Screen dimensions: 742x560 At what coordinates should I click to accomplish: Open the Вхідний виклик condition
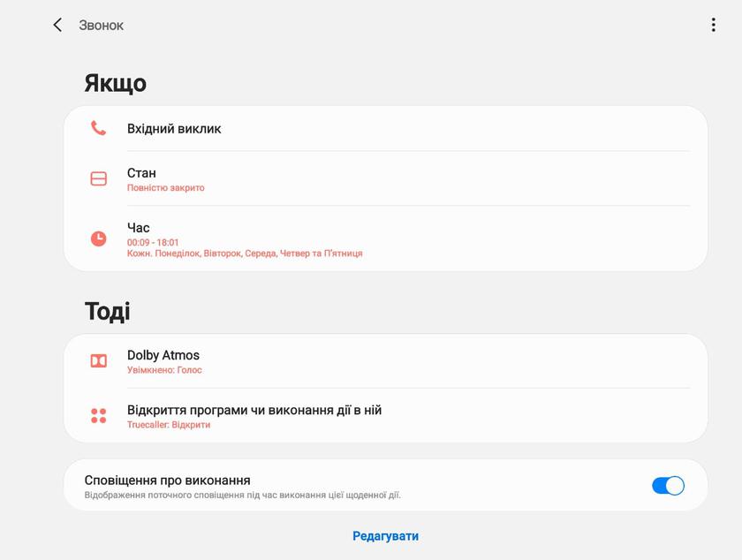click(x=174, y=129)
